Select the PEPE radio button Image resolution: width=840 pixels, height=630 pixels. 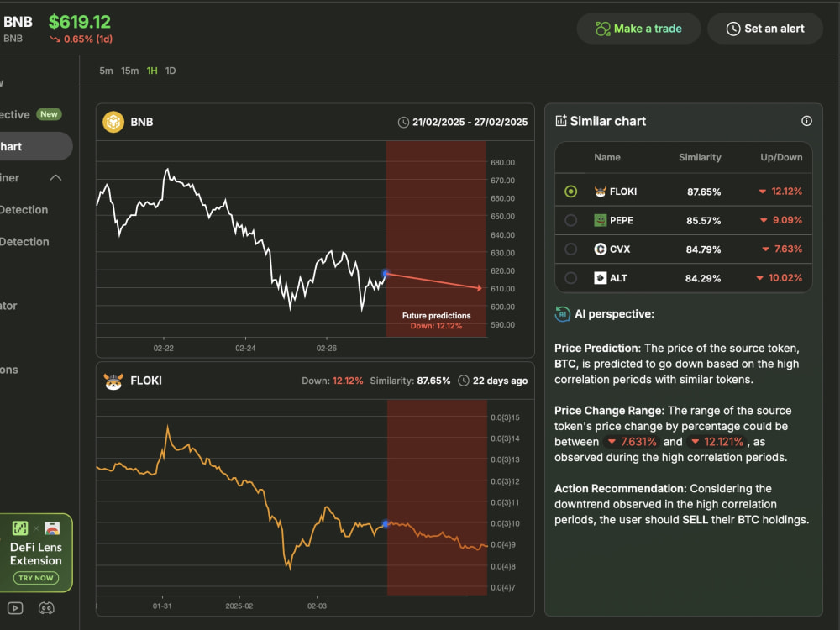click(x=570, y=220)
